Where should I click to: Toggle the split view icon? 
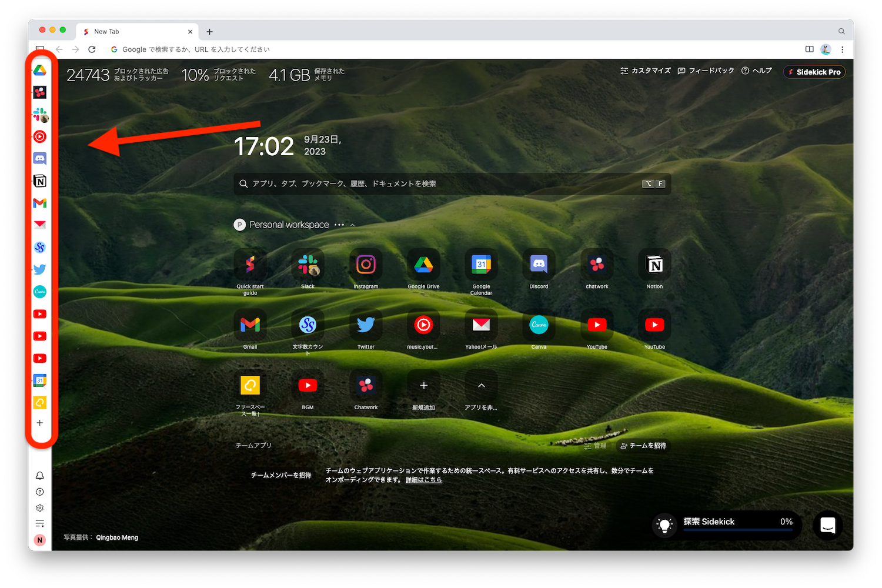(809, 49)
